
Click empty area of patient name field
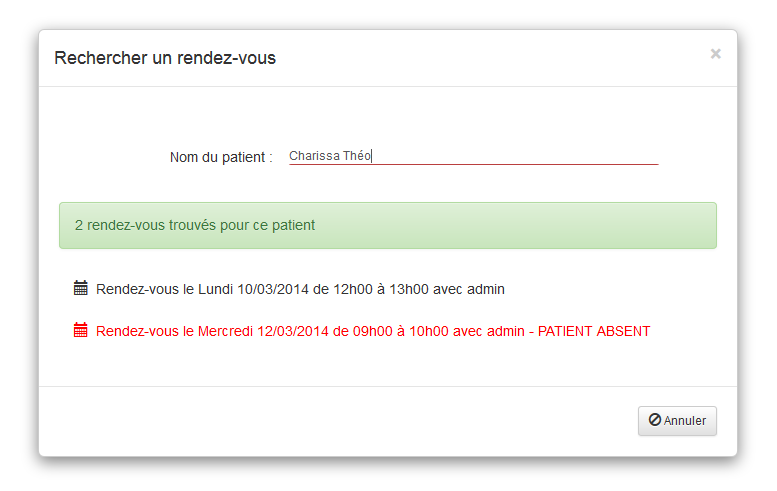[515, 156]
